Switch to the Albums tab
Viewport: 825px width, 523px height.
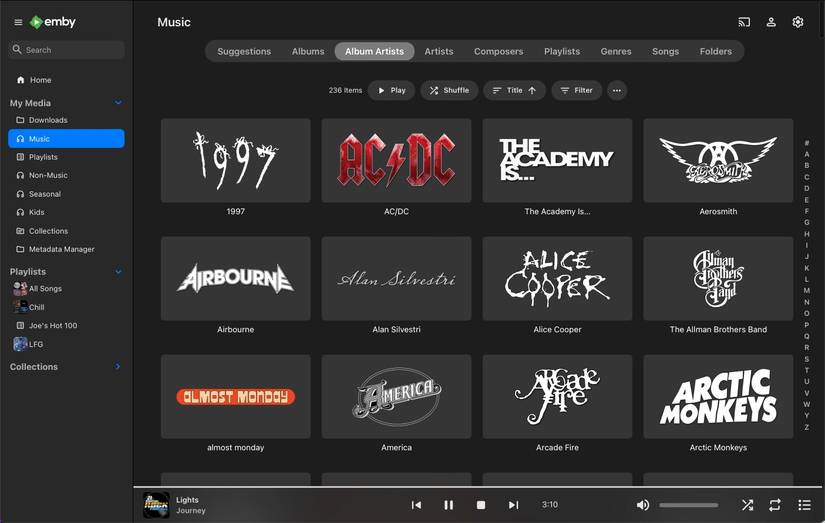[x=308, y=52]
